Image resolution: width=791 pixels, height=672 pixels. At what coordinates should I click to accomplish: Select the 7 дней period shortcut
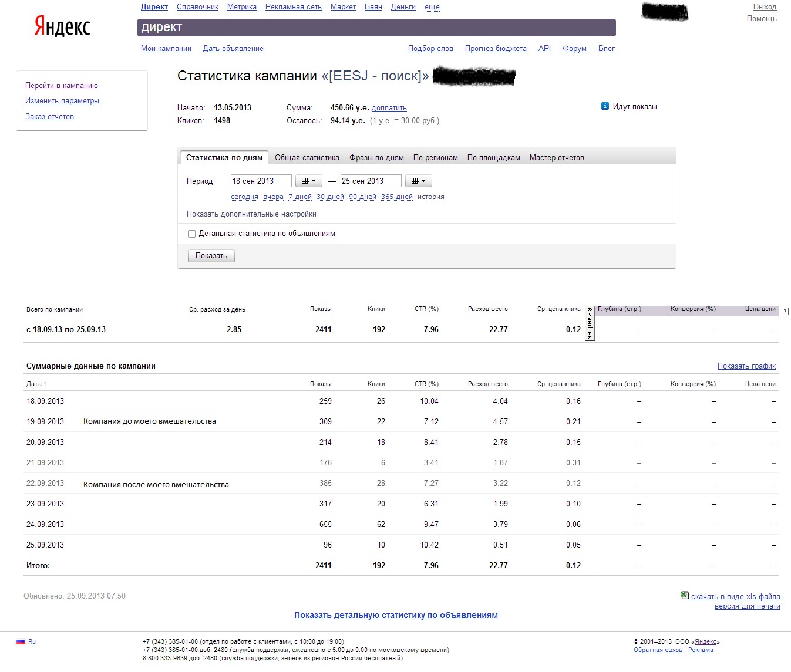coord(300,197)
